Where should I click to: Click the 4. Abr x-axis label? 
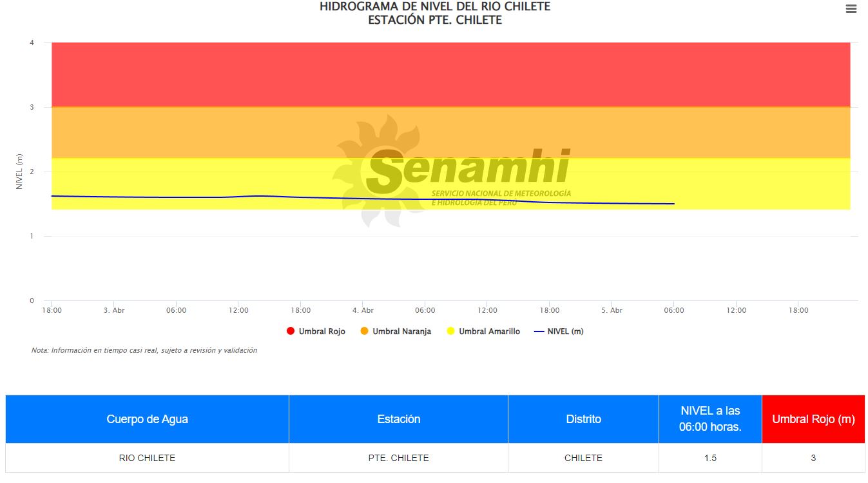[x=363, y=310]
